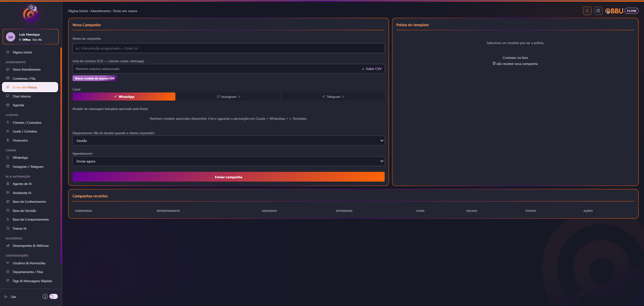Click the 'Envio em massa' breadcrumb text

[125, 11]
